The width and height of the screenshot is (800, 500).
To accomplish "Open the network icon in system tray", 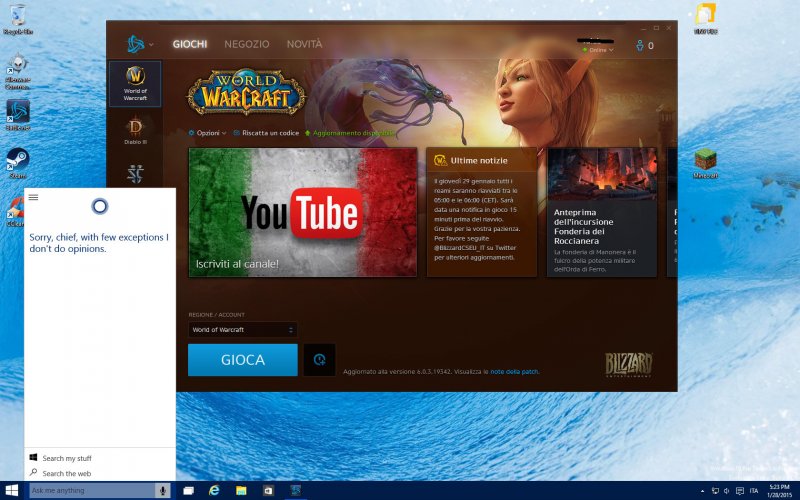I will [715, 491].
